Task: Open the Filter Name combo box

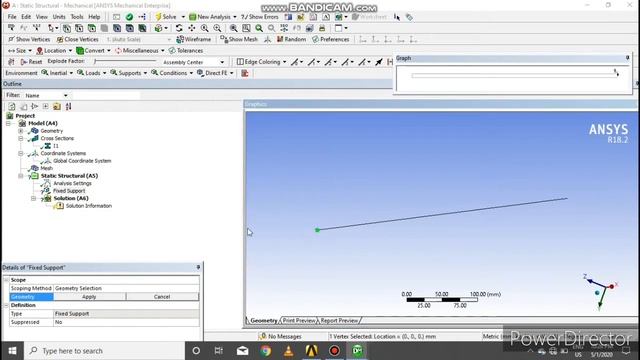Action: point(46,96)
